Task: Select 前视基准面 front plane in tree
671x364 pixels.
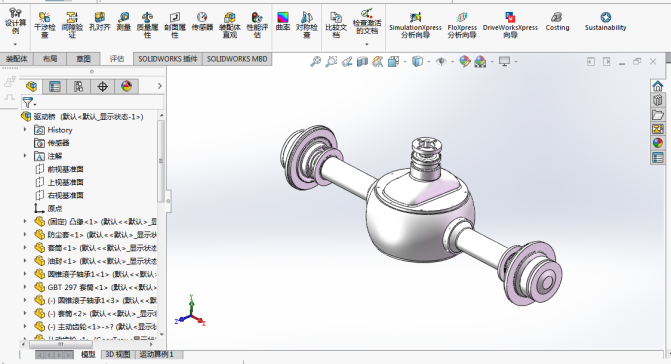Action: point(59,169)
